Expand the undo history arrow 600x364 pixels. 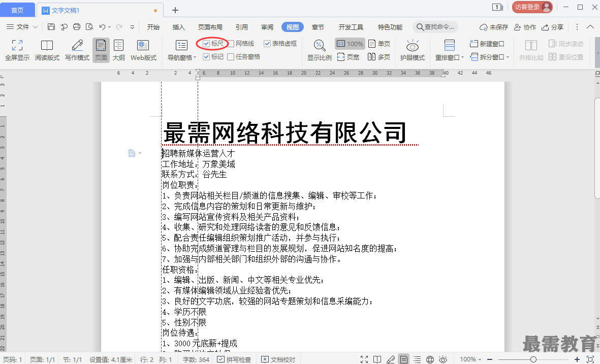point(110,27)
